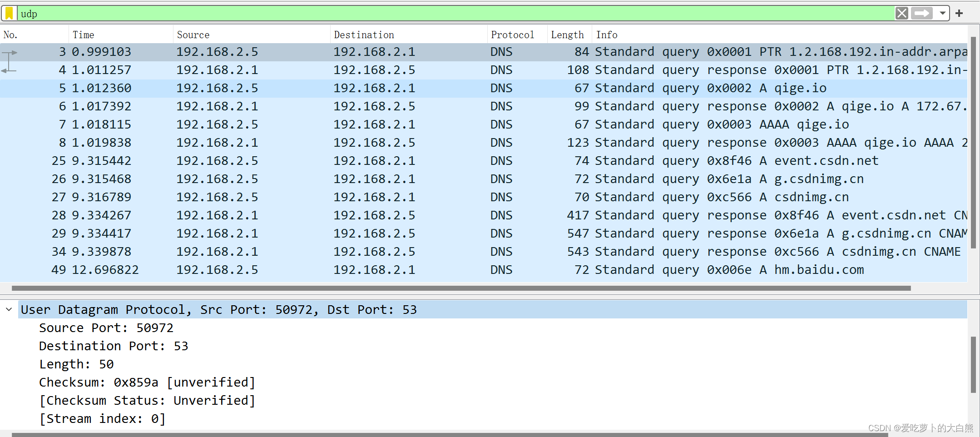Open the filter history dropdown arrow
This screenshot has width=980, height=437.
point(943,13)
